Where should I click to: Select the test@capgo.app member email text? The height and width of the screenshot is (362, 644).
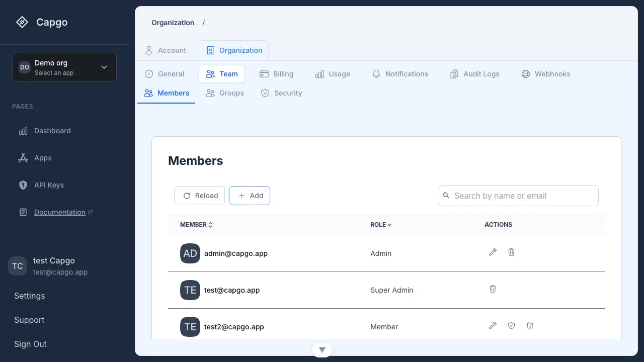tap(232, 290)
